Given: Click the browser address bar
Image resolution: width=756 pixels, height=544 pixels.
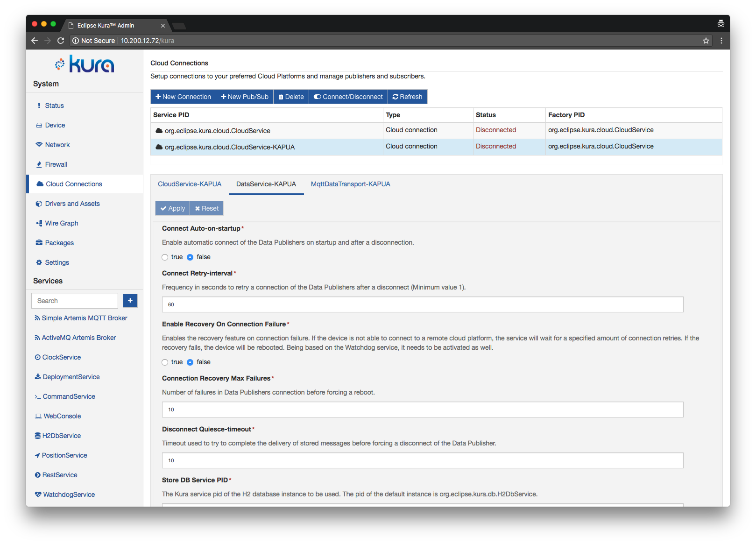Looking at the screenshot, I should (390, 41).
